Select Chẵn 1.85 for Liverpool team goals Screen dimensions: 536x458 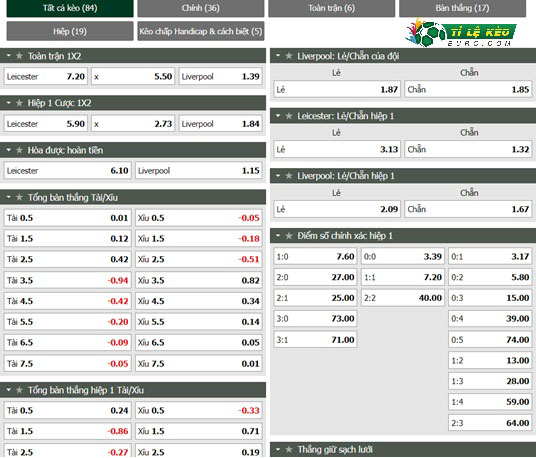click(x=468, y=90)
